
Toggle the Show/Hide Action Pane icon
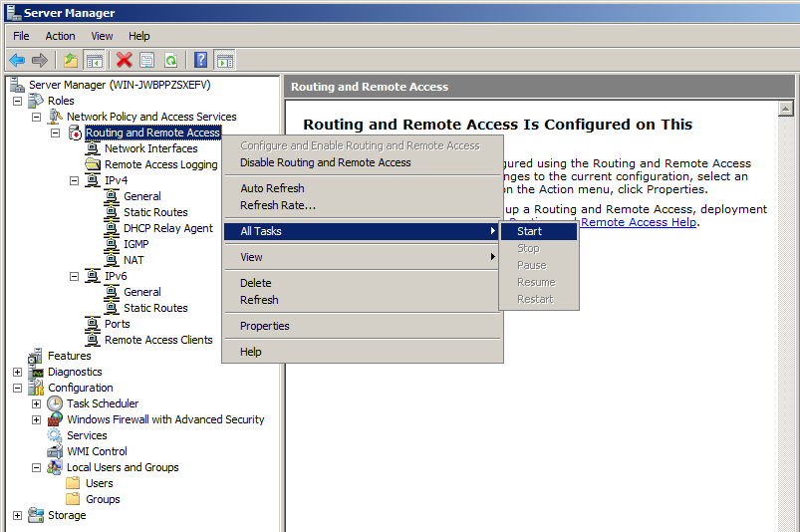coord(225,60)
